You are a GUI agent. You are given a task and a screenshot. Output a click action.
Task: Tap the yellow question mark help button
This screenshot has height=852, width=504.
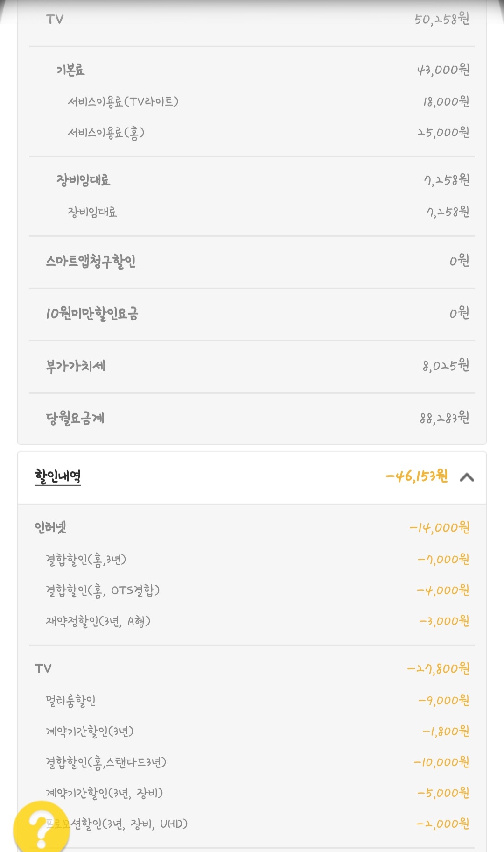coord(41,828)
